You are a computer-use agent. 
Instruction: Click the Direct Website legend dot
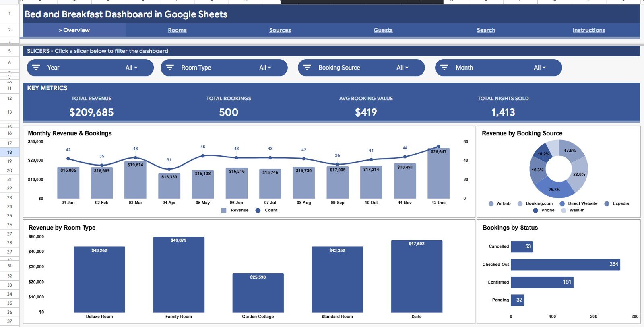[x=562, y=204]
